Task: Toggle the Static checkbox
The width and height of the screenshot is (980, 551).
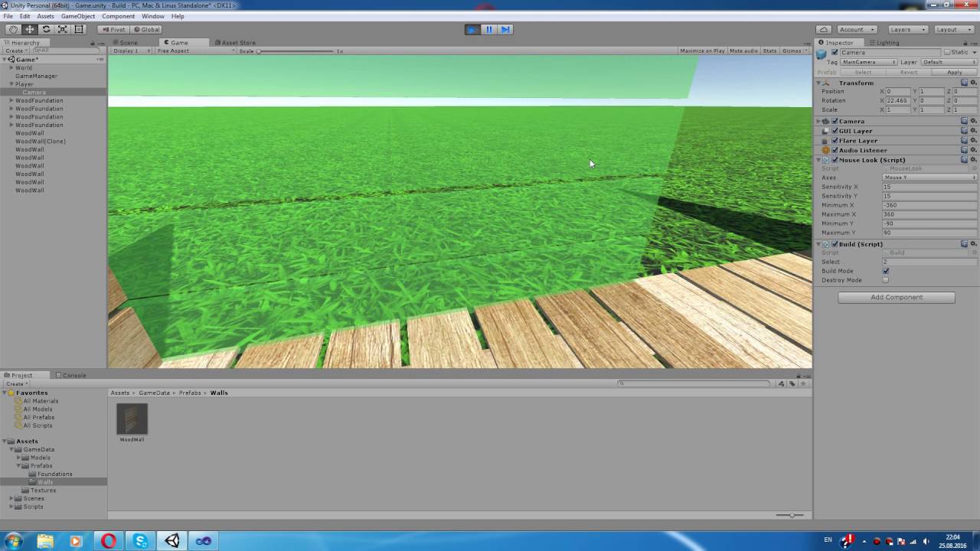Action: pos(947,53)
